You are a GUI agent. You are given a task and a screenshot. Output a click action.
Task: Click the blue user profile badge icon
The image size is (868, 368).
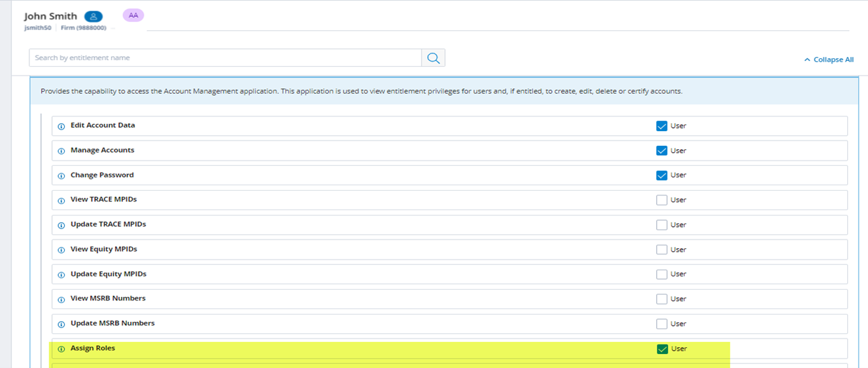click(94, 16)
